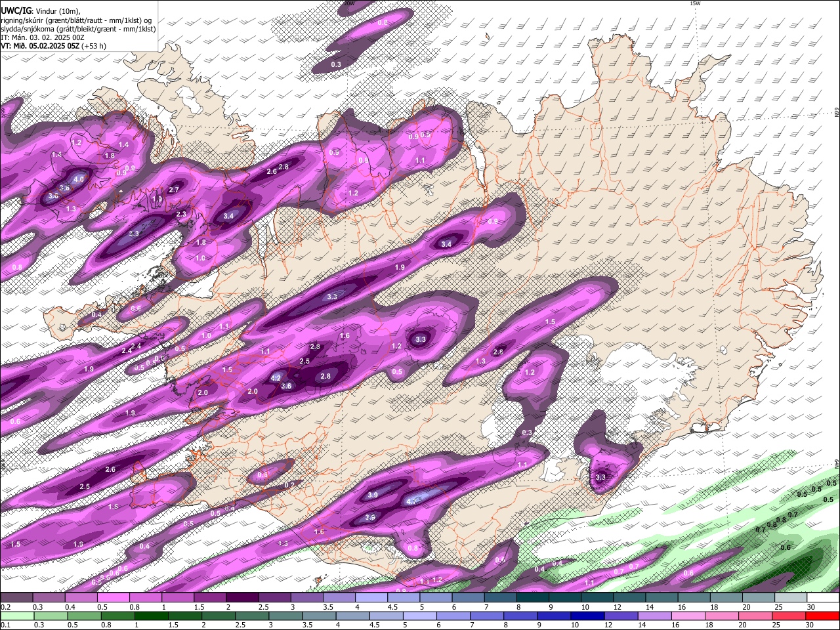The height and width of the screenshot is (630, 840).
Task: Click the '30' label on the snow scale
Action: (x=811, y=607)
